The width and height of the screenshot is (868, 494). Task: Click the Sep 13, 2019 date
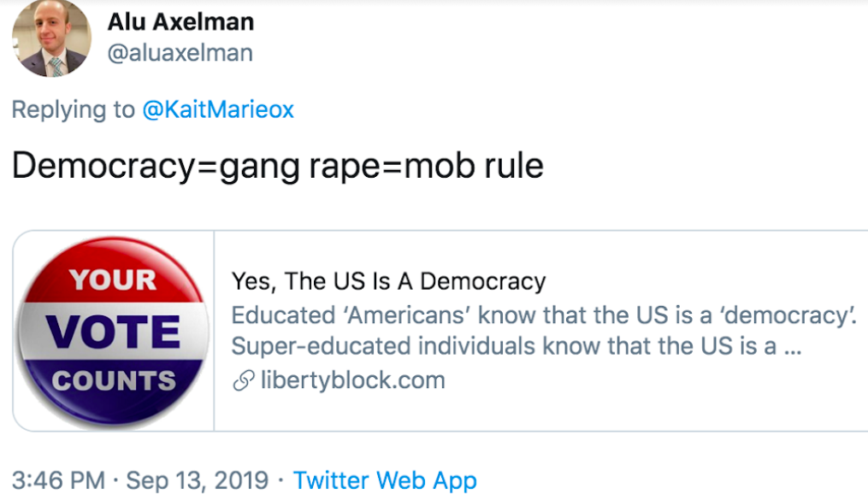click(x=197, y=480)
